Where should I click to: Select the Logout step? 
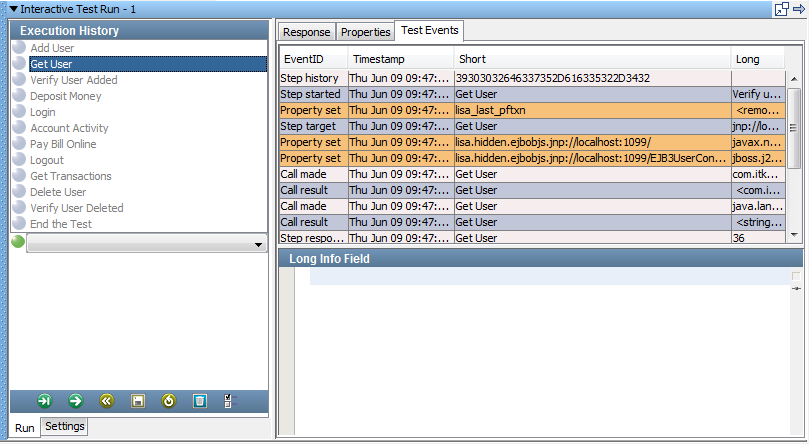pyautogui.click(x=47, y=160)
